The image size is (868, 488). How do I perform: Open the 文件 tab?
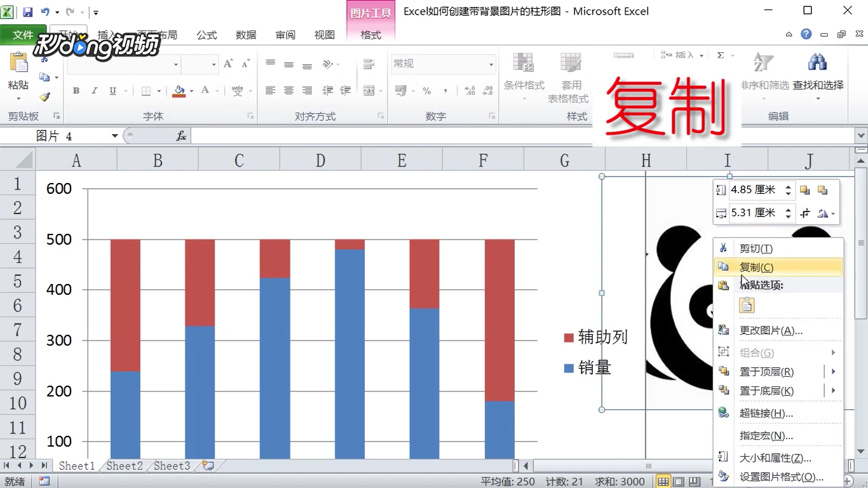click(23, 35)
